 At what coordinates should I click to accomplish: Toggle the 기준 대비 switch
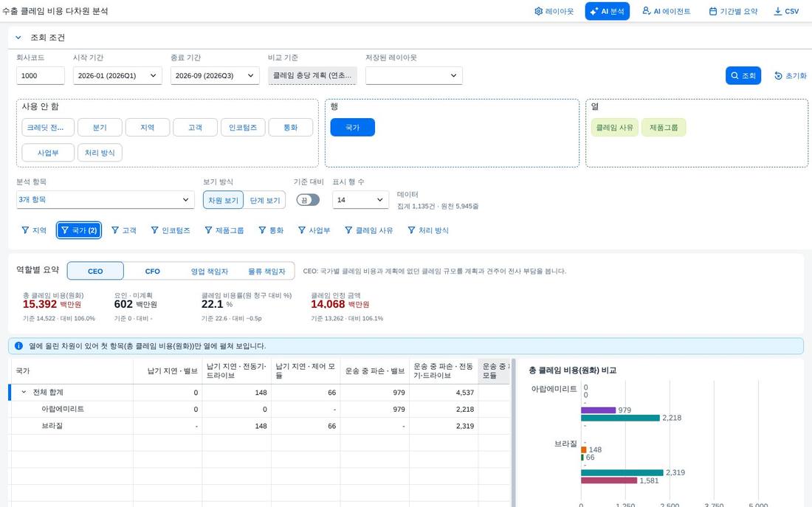308,200
